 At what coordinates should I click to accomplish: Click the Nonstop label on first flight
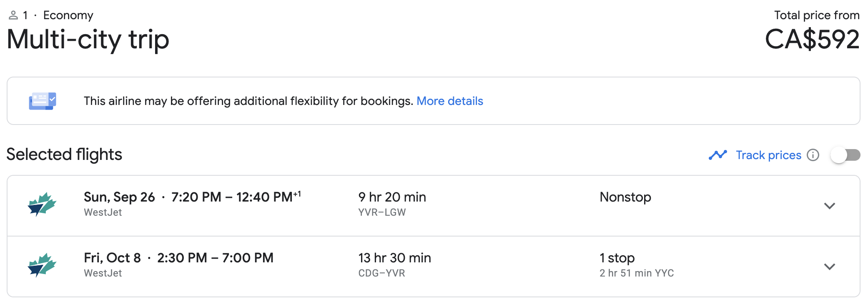click(625, 197)
